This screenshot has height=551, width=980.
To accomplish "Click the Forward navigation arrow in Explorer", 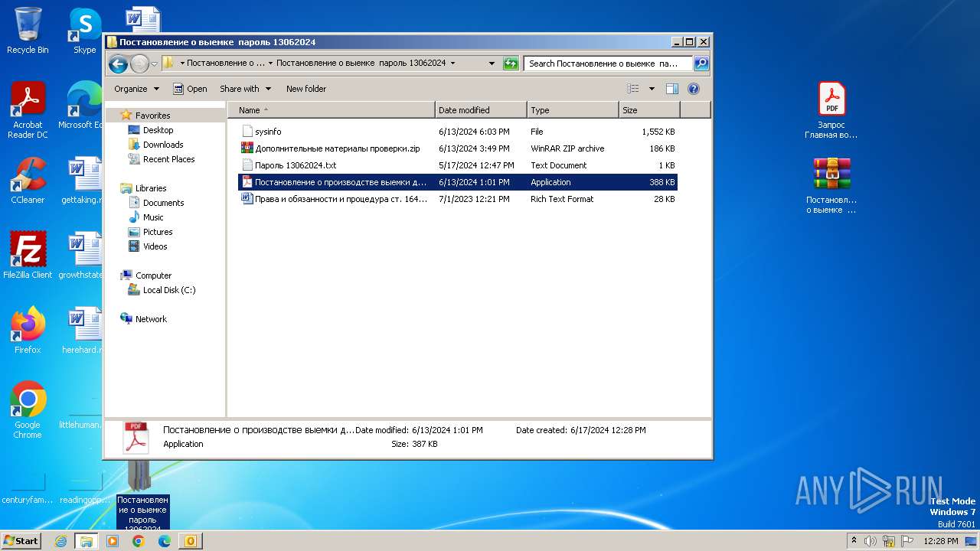I will click(x=139, y=64).
